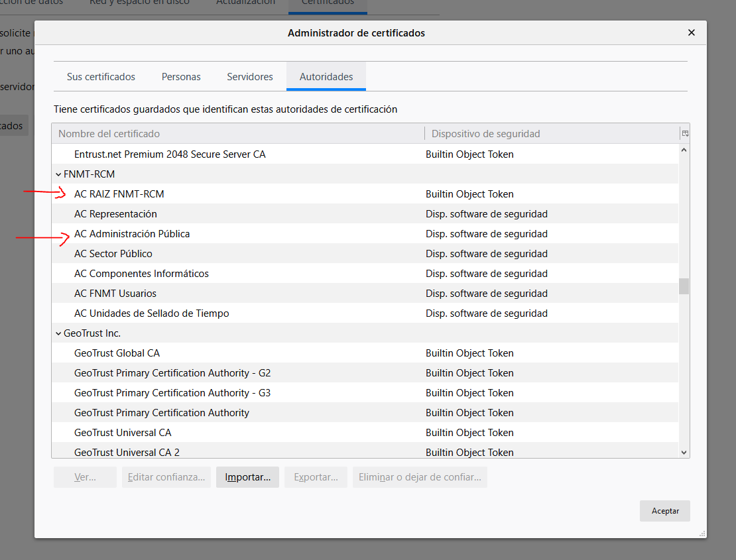
Task: Select AC Componentes Informáticos certificate
Action: pyautogui.click(x=365, y=274)
